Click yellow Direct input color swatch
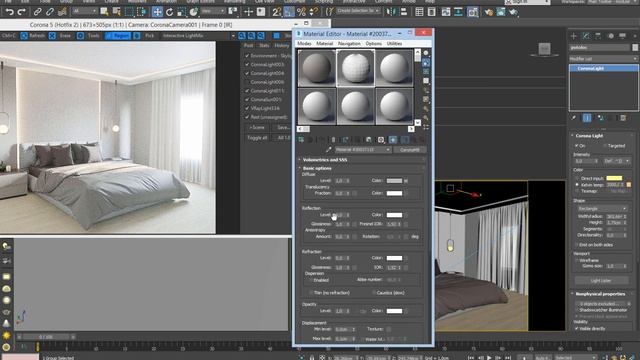 point(614,178)
